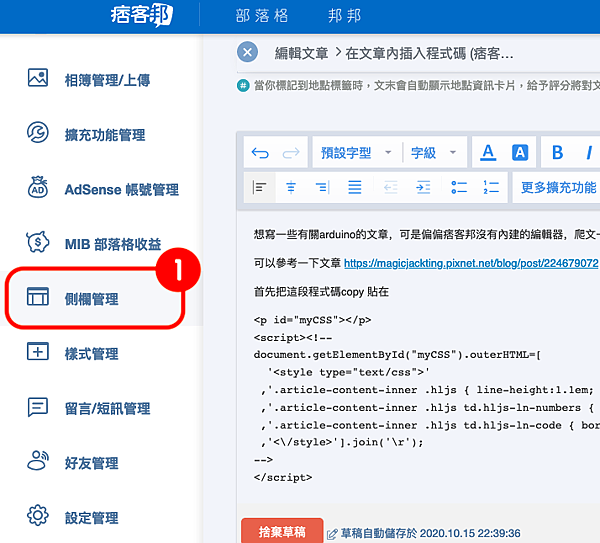Align text left
The width and height of the screenshot is (600, 543).
pyautogui.click(x=259, y=188)
